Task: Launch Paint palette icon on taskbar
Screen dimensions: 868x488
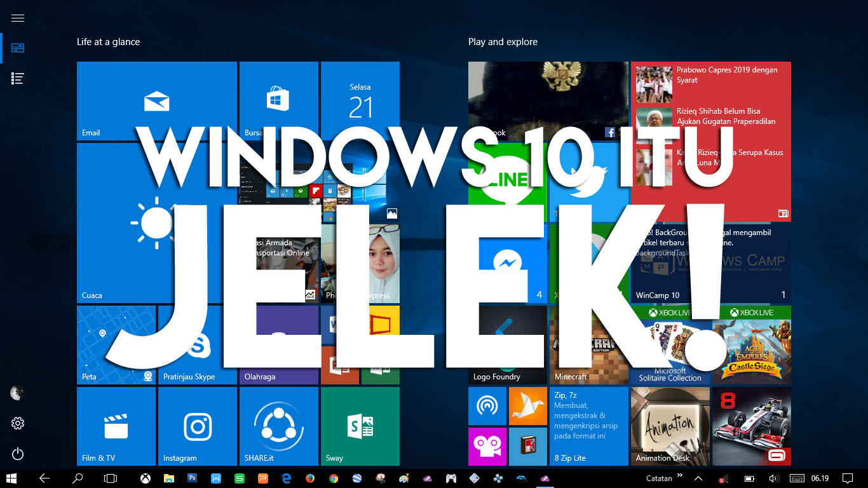Action: point(404,478)
